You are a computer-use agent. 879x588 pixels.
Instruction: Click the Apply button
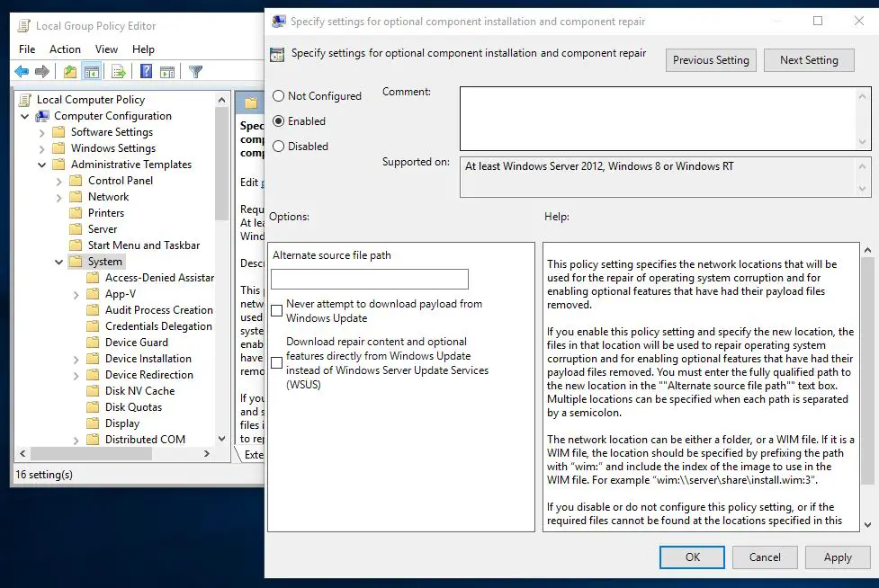837,557
